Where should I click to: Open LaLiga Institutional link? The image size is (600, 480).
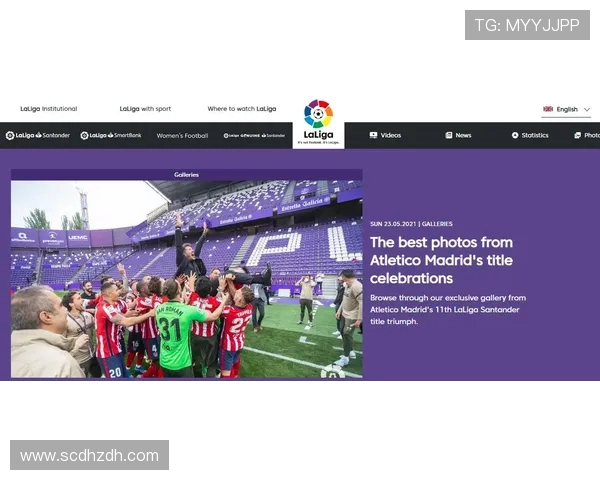(49, 109)
